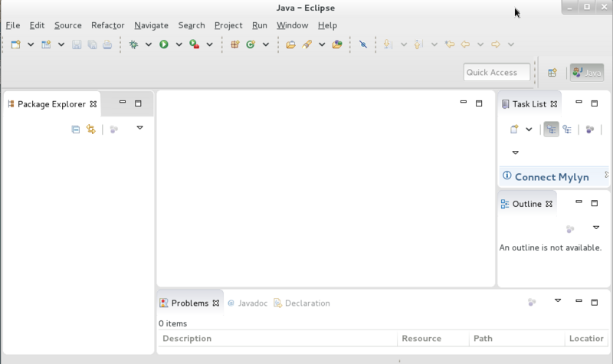Click the Resource column header
The width and height of the screenshot is (613, 364).
433,339
